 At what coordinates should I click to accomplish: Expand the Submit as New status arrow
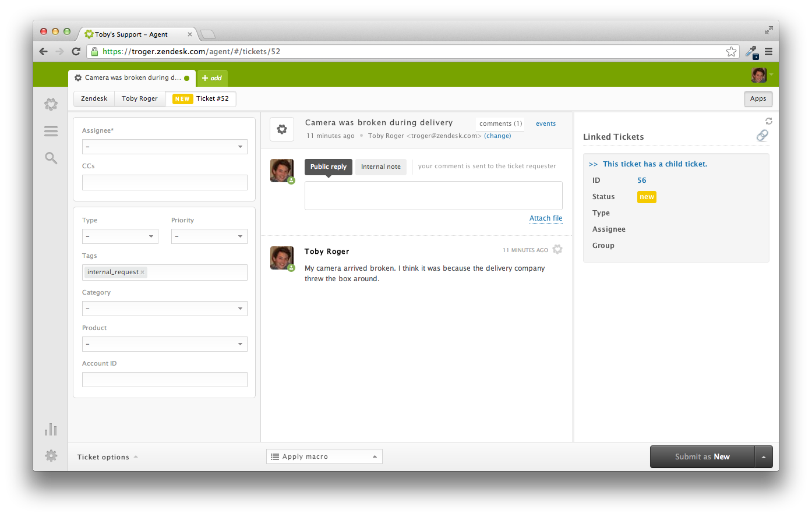tap(764, 457)
